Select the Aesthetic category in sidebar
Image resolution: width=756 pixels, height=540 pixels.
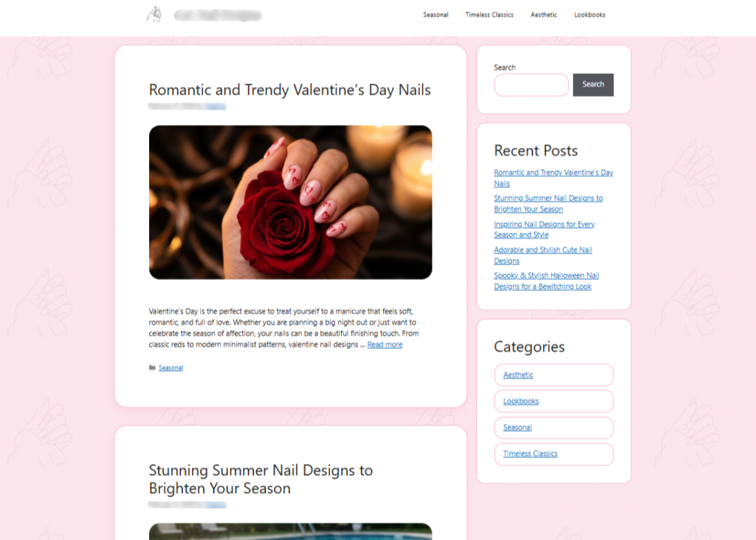tap(554, 375)
